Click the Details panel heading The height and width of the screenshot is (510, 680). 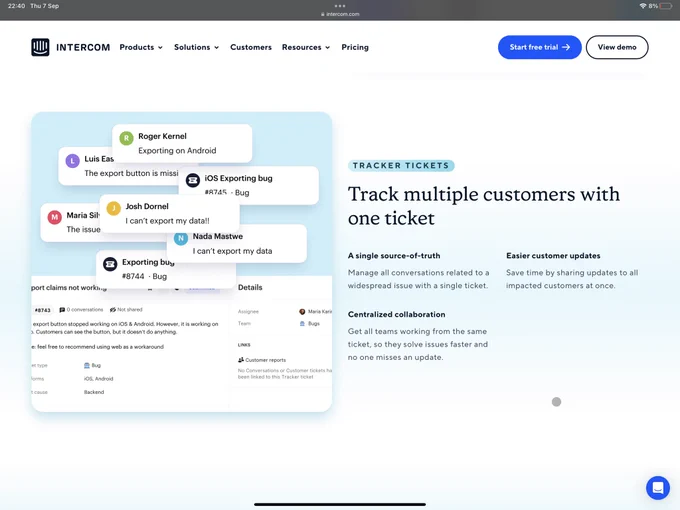pos(250,287)
